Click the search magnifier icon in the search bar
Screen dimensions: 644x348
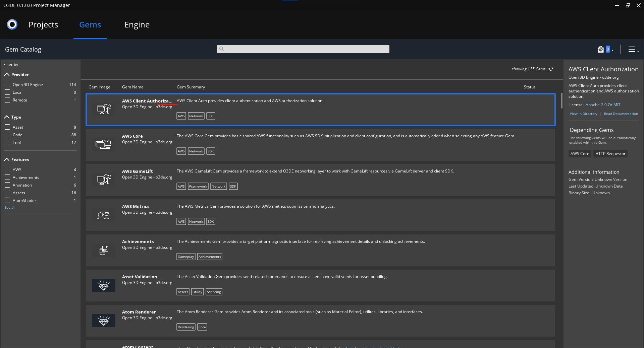click(x=222, y=49)
